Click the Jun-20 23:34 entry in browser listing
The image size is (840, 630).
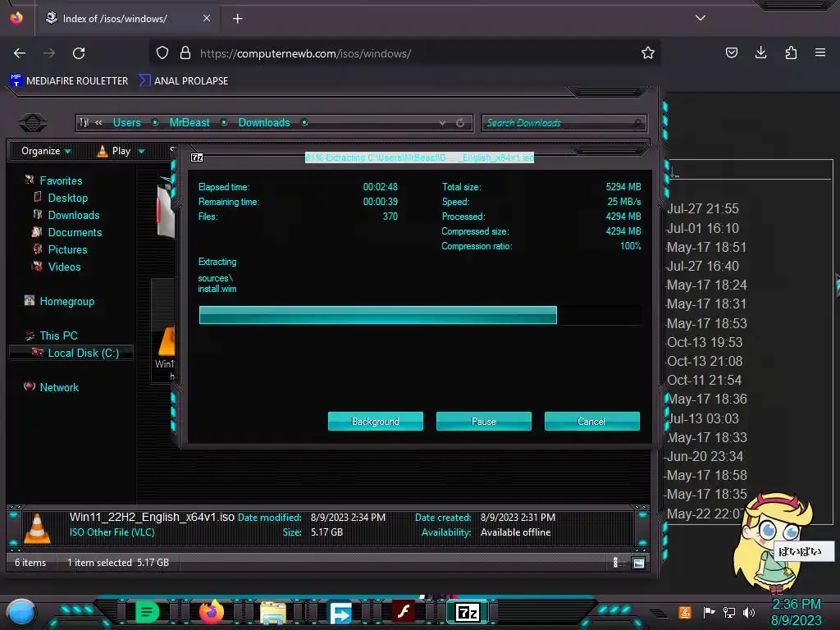pyautogui.click(x=704, y=456)
